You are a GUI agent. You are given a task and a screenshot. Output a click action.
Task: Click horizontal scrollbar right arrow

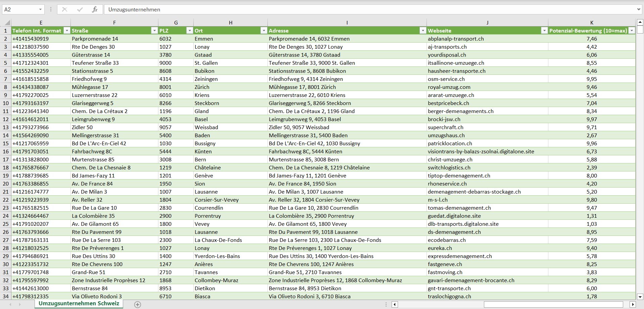coord(633,305)
